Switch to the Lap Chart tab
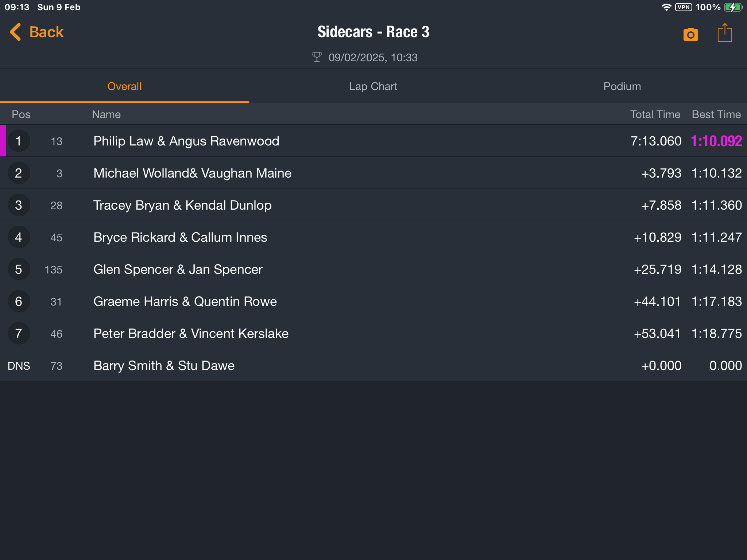Screen dimensions: 747x560 pos(373,86)
